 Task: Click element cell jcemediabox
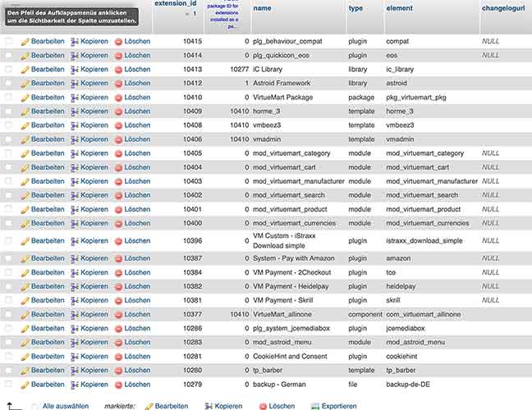click(x=405, y=328)
